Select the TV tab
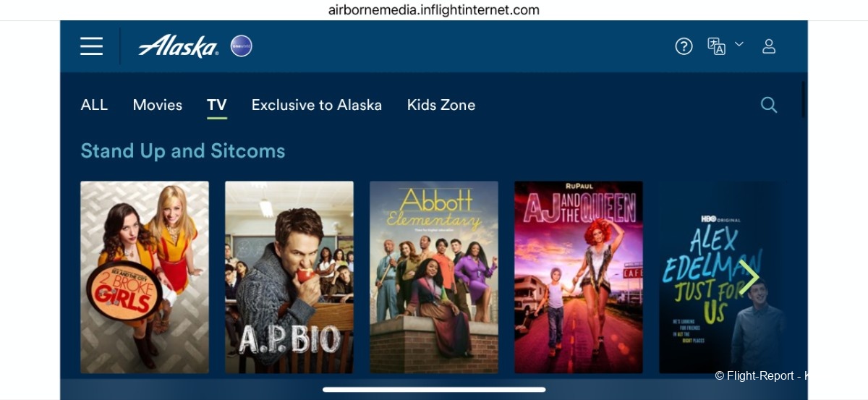 coord(217,106)
